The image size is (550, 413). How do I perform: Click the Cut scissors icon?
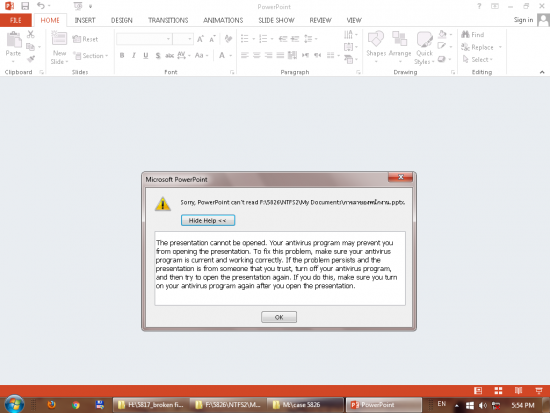[31, 34]
